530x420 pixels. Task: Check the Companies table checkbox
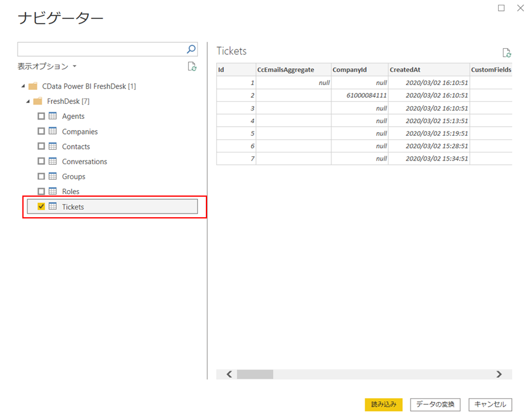point(41,131)
